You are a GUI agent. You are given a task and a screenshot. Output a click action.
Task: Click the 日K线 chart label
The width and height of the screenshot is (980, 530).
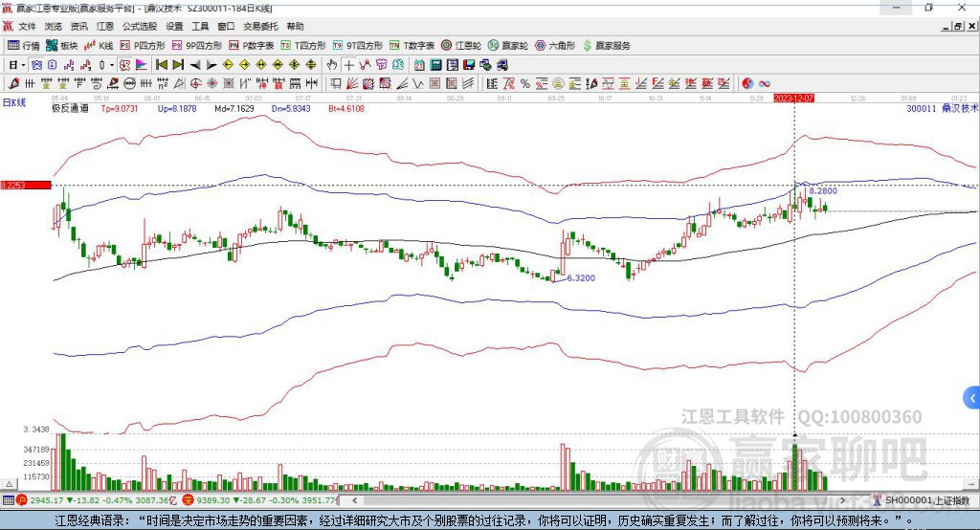(x=14, y=103)
